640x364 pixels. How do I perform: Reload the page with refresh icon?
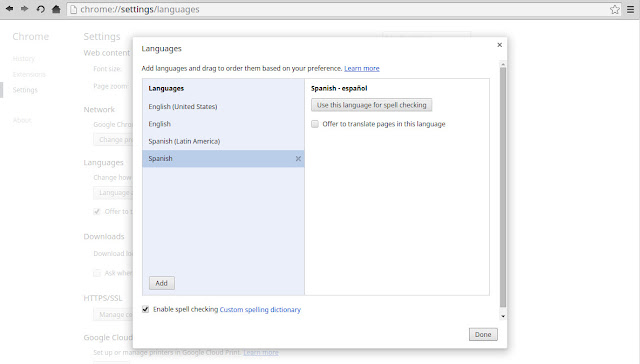point(40,9)
